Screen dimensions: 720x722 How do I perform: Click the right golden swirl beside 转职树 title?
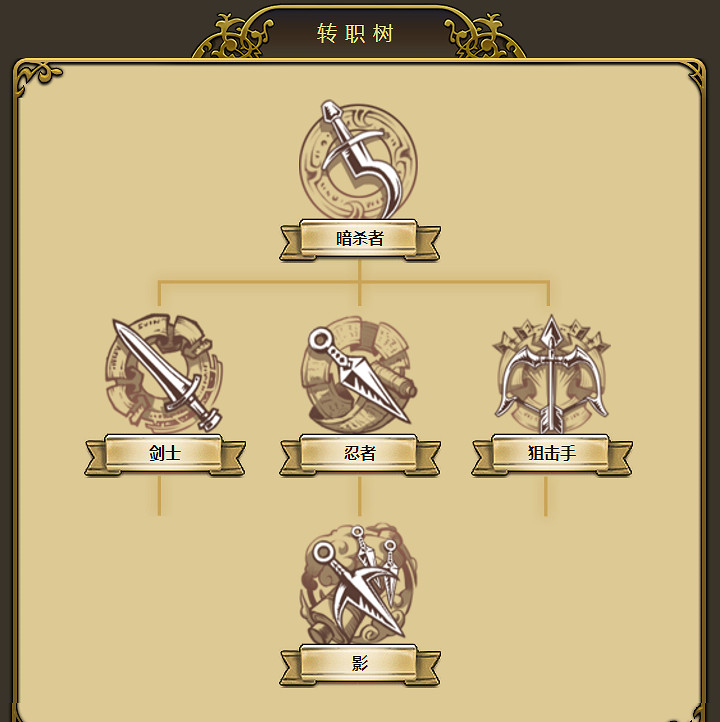(485, 36)
